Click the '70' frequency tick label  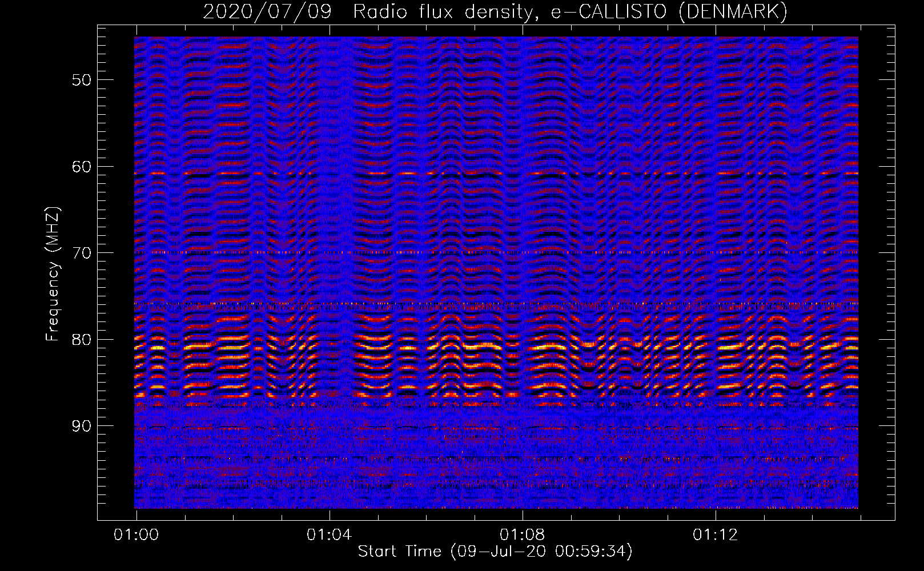(x=81, y=253)
